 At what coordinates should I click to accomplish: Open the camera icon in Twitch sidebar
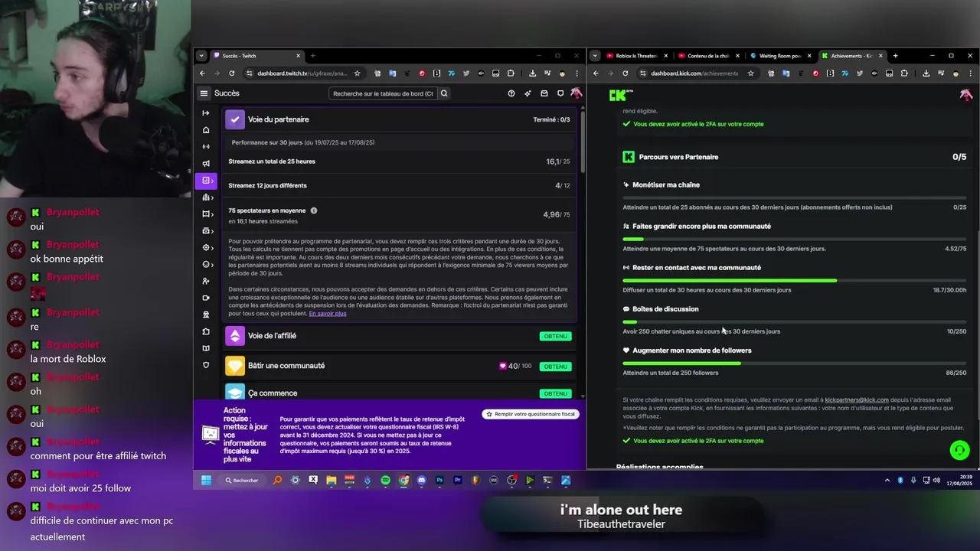click(205, 298)
